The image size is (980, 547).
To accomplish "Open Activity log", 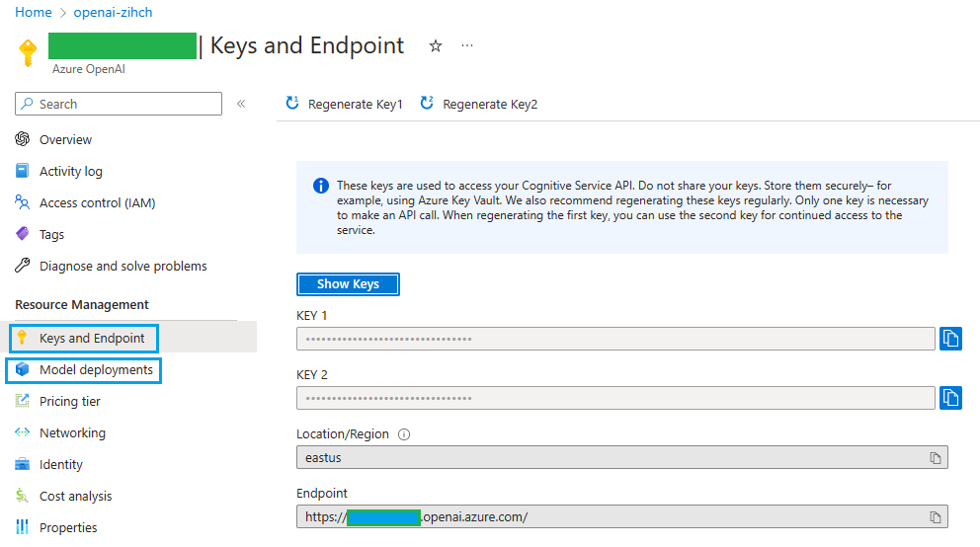I will point(70,171).
